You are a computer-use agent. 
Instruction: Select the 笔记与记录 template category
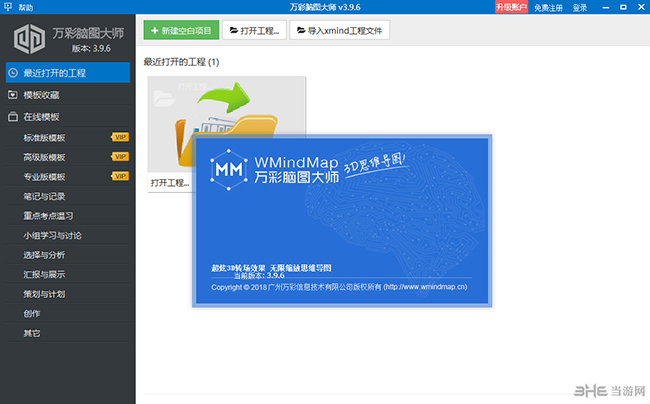(x=44, y=196)
